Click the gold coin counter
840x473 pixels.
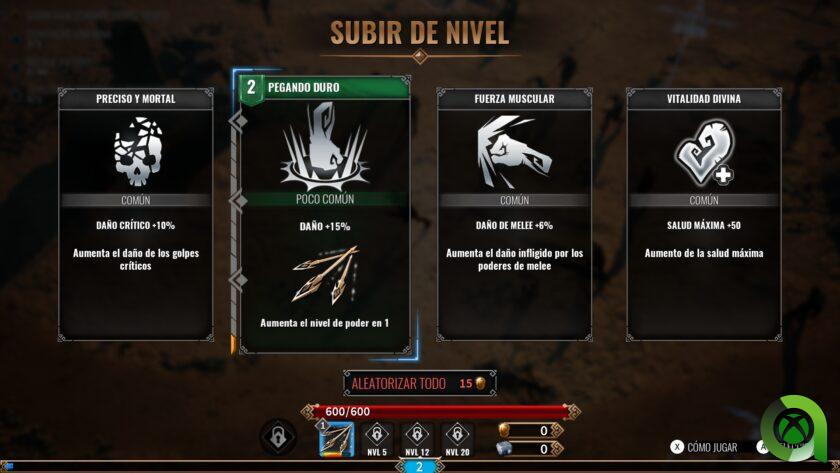530,430
